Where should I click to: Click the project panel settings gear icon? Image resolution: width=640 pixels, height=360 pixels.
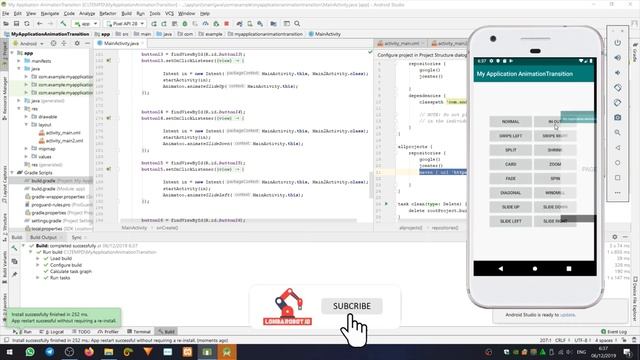pyautogui.click(x=77, y=43)
